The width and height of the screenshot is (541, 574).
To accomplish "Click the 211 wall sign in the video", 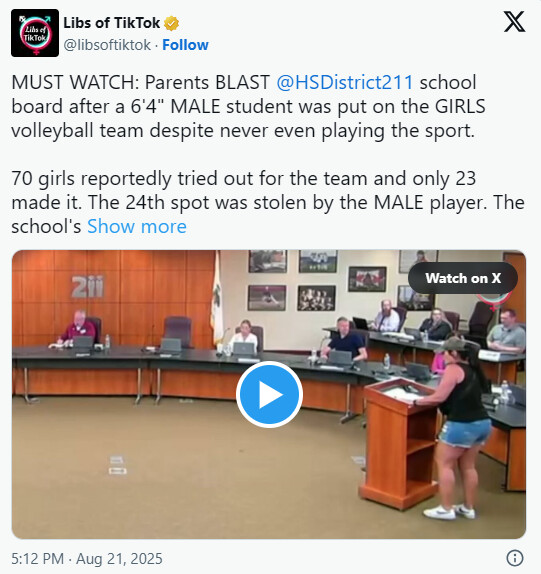I will coord(87,287).
